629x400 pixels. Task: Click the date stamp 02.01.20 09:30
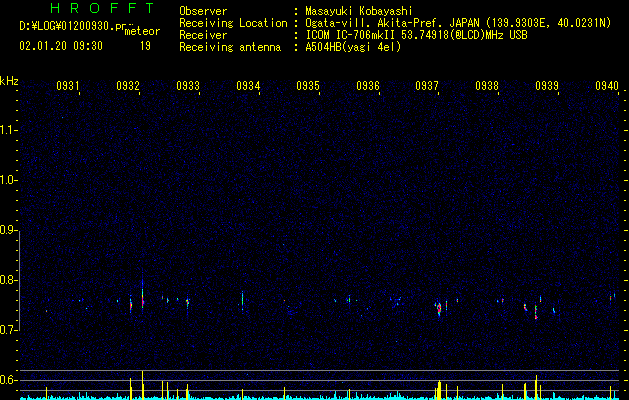click(x=61, y=46)
